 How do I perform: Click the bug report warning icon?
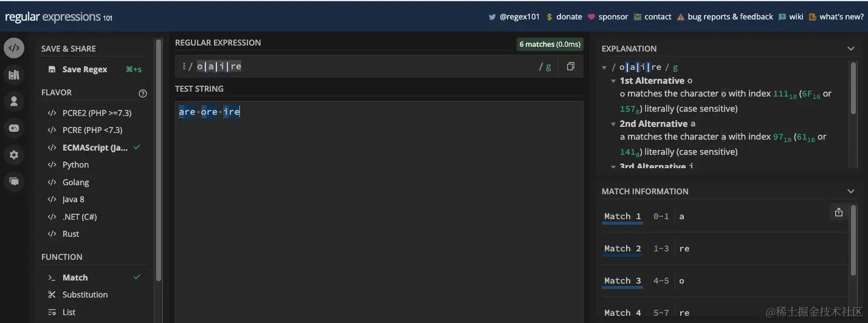[x=681, y=17]
